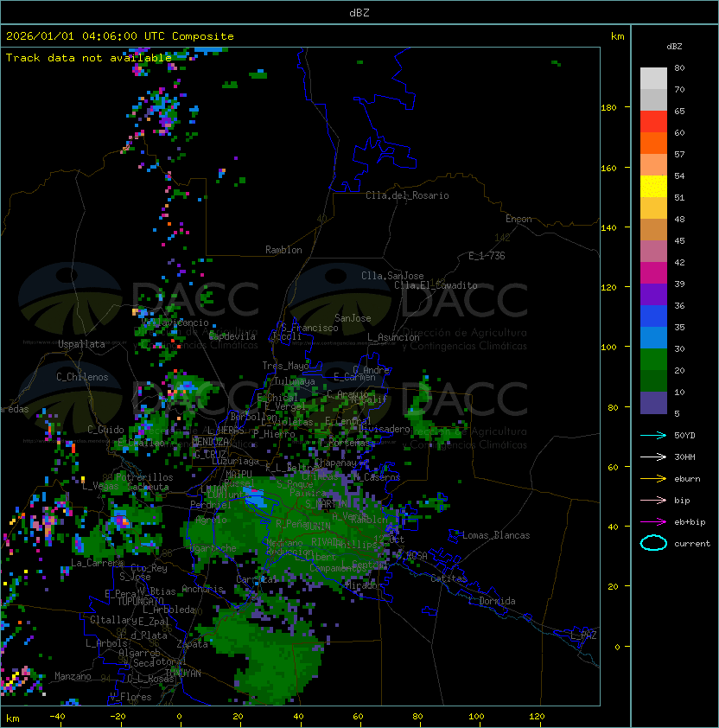This screenshot has width=719, height=728.
Task: Select the light gray 70–80 dBZ swatch
Action: coord(653,78)
